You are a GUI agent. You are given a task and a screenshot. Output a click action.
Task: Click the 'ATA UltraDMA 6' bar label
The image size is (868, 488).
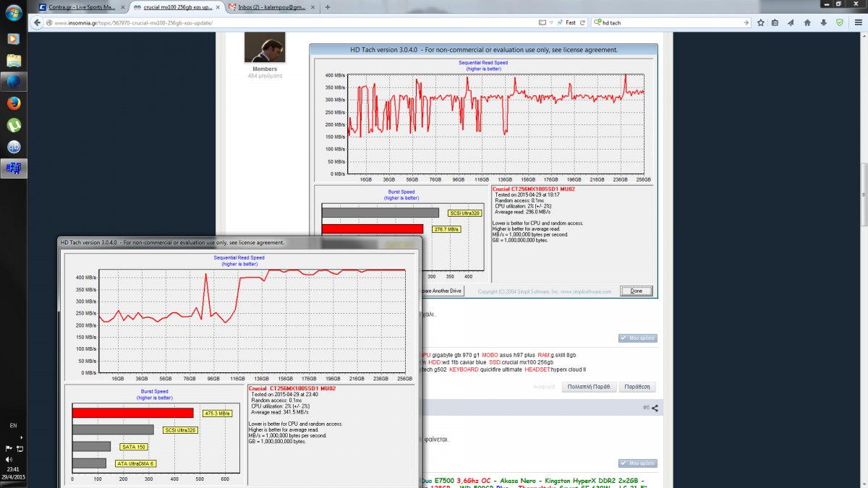[x=136, y=463]
